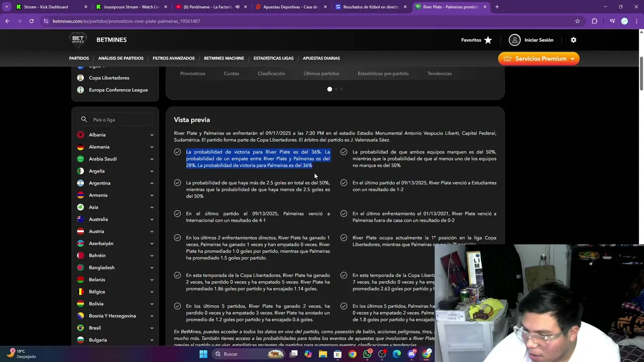This screenshot has height=362, width=644.
Task: Click the Favoritos star icon
Action: pyautogui.click(x=488, y=40)
